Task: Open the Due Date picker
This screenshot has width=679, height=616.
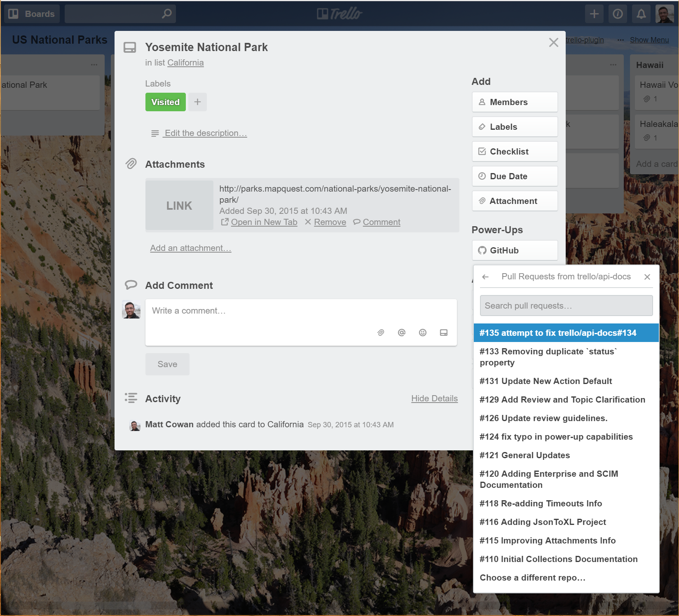Action: pos(515,176)
